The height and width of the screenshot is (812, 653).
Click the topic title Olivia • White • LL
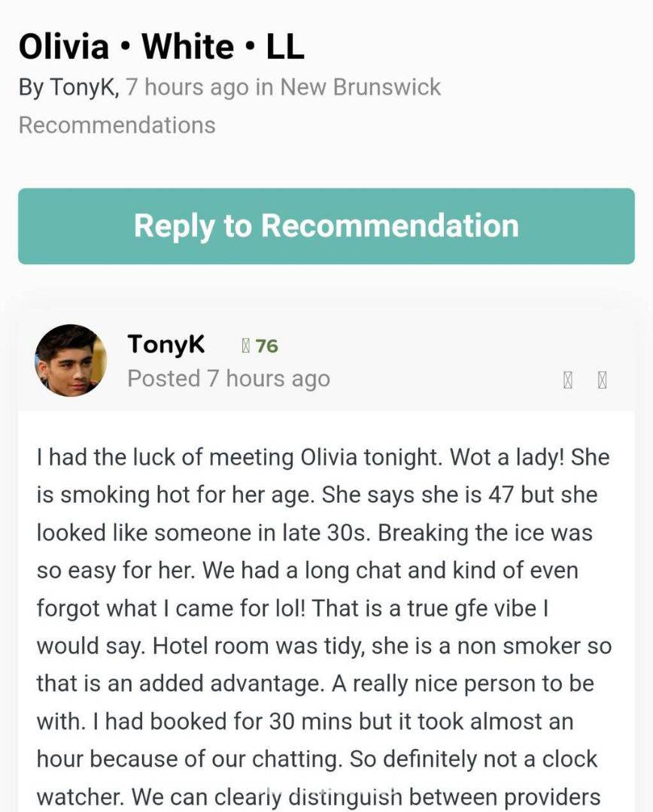tap(161, 47)
